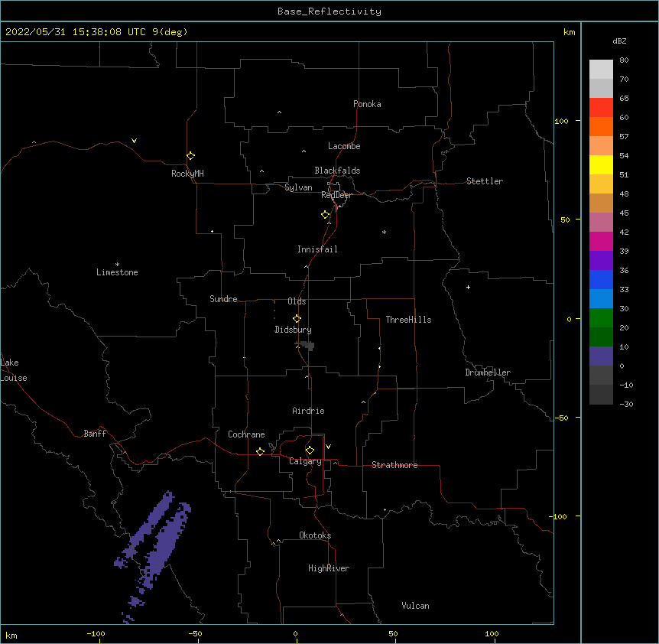The width and height of the screenshot is (659, 644).
Task: Click the Innisfail label
Action: coord(317,249)
